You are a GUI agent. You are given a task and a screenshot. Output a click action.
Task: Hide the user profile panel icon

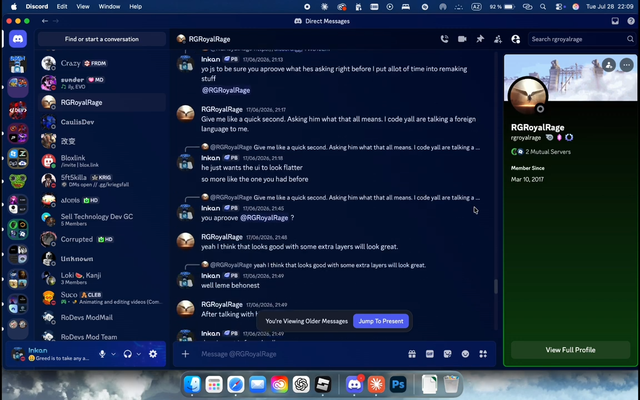(x=516, y=39)
